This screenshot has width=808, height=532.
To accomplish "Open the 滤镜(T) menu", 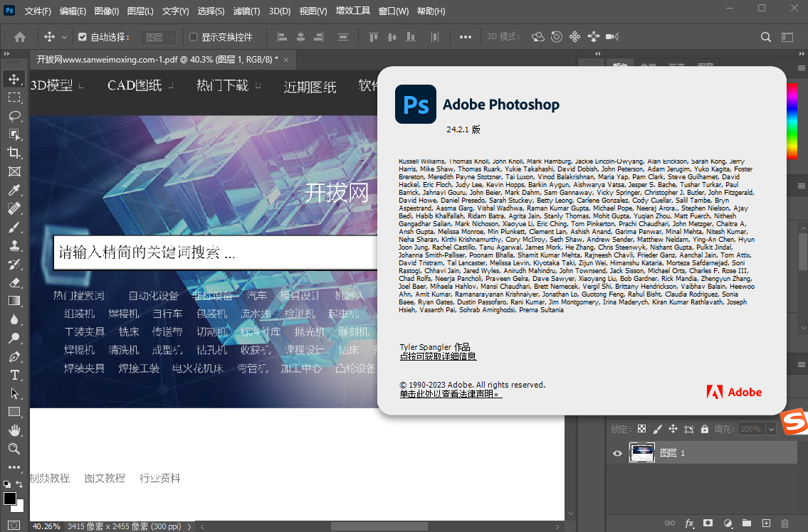I will click(246, 11).
